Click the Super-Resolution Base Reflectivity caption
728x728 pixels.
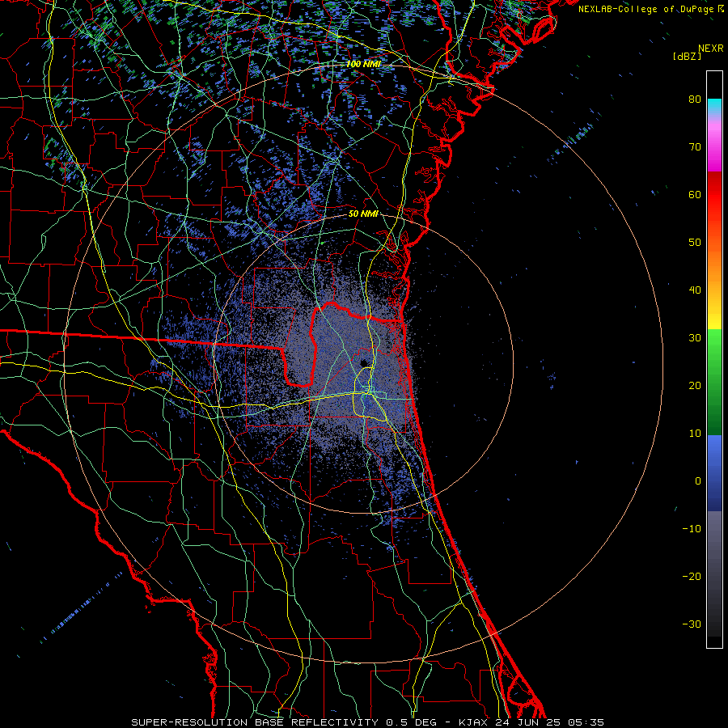tap(368, 722)
